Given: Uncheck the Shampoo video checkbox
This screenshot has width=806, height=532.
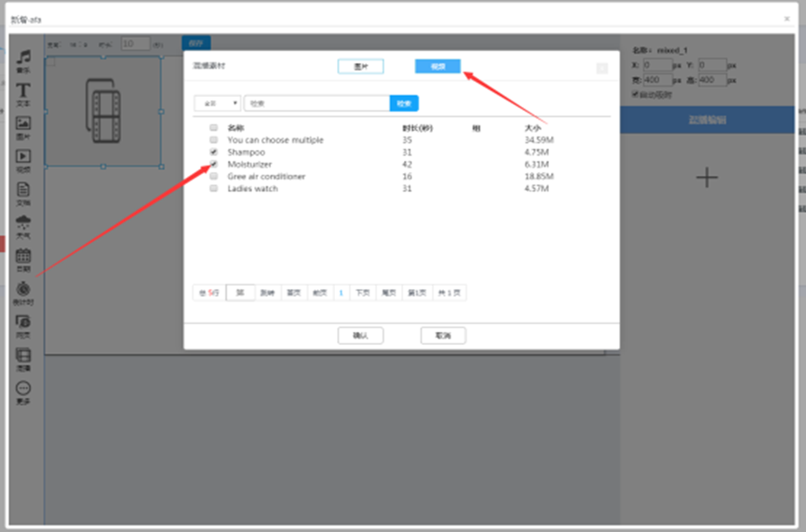Looking at the screenshot, I should coord(214,152).
